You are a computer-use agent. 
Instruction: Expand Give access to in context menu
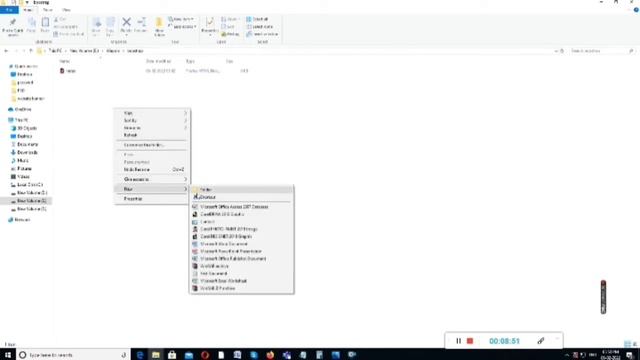click(x=151, y=179)
